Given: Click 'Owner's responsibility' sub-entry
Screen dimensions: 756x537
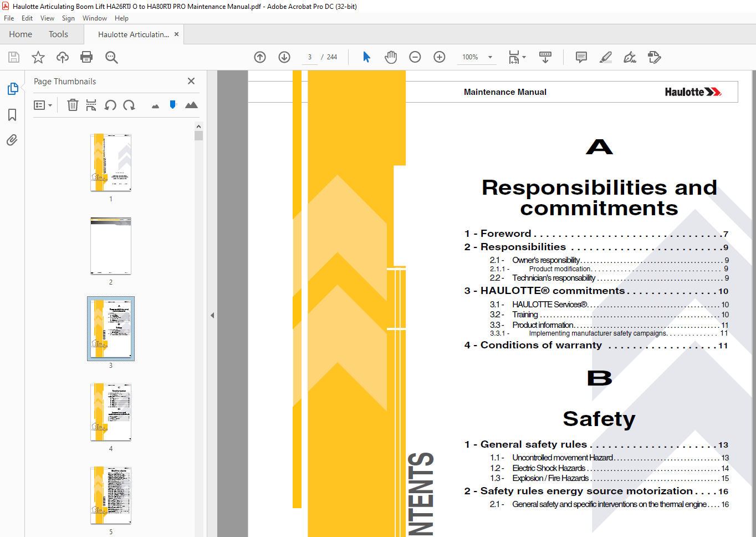Looking at the screenshot, I should pos(609,260).
